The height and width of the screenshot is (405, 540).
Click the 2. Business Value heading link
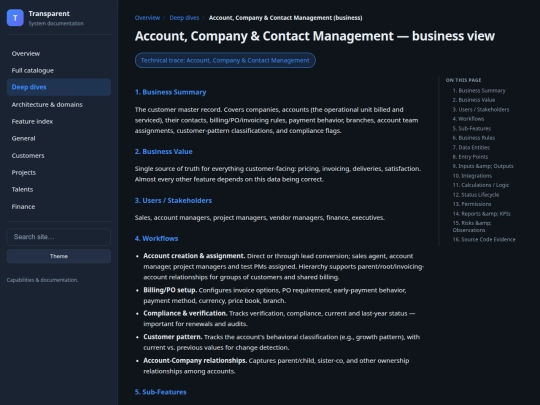tap(164, 151)
